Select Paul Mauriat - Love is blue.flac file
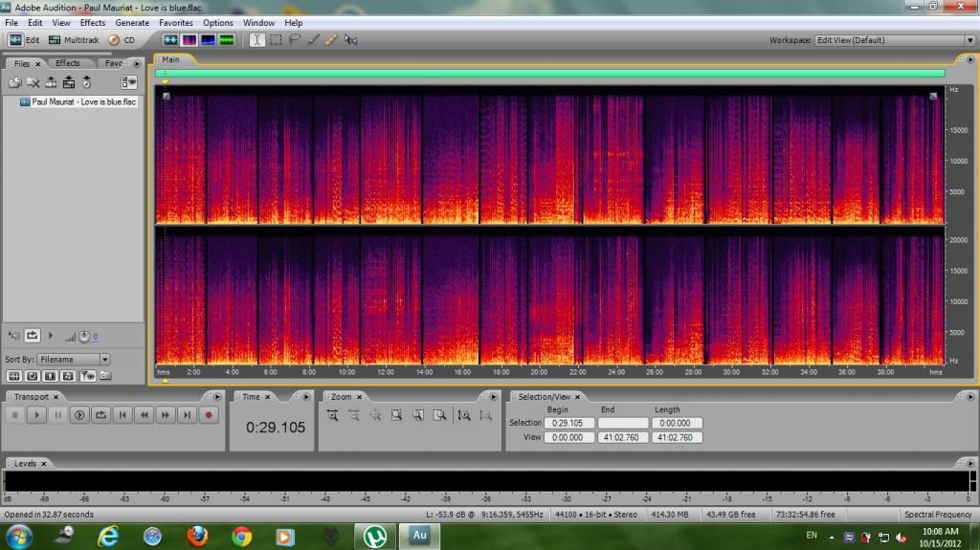 tap(78, 102)
